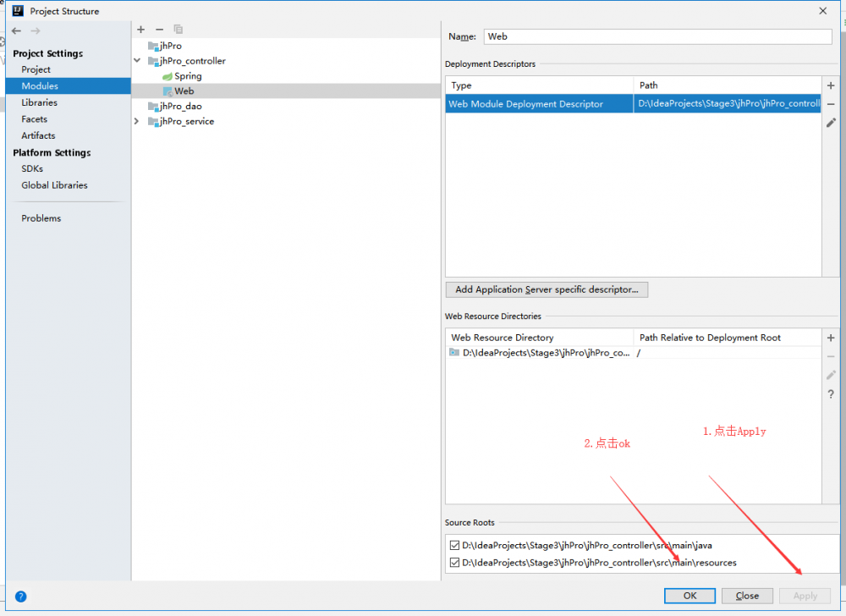Click the IntelliJ logo in title bar
This screenshot has height=616, width=846.
[18, 11]
